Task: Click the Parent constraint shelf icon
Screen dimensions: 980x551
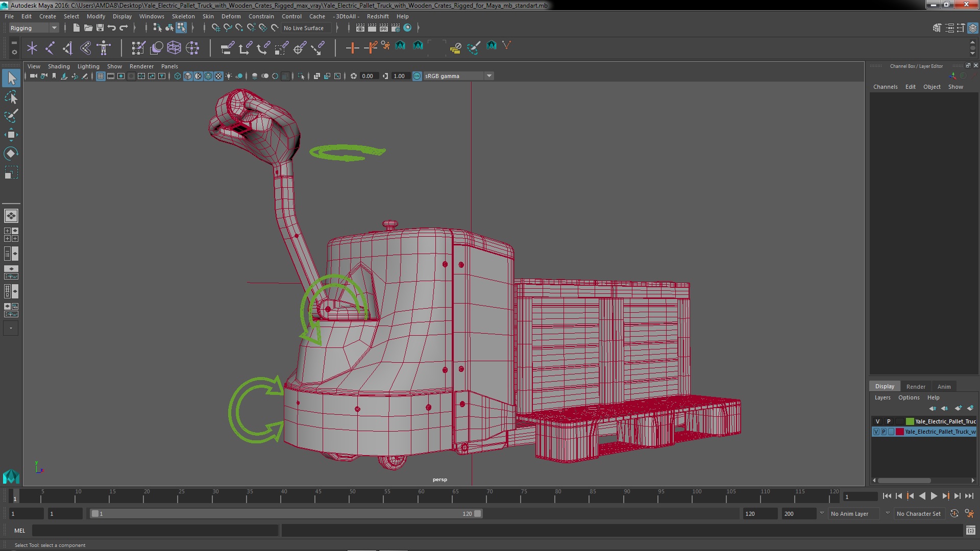Action: [227, 48]
